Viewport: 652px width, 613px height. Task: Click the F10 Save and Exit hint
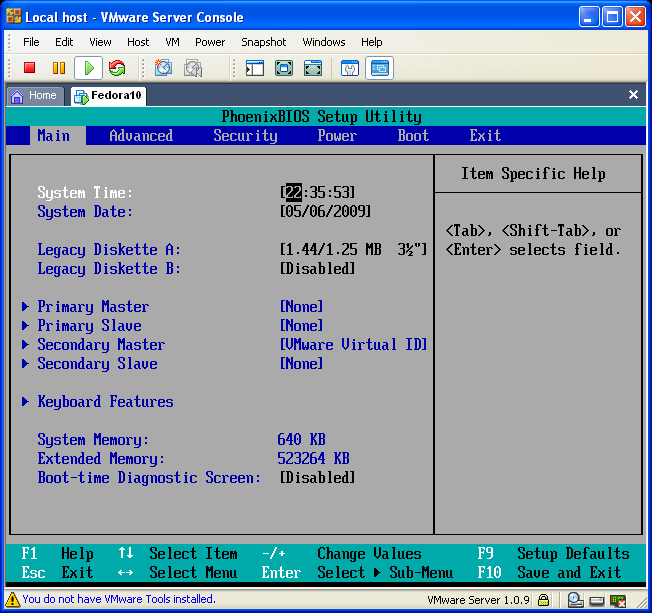coord(549,573)
